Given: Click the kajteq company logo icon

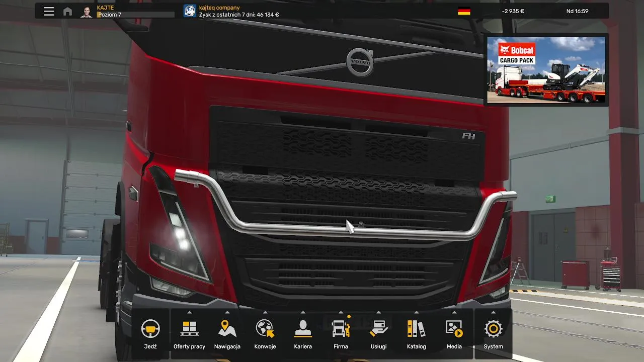Looking at the screenshot, I should 190,11.
